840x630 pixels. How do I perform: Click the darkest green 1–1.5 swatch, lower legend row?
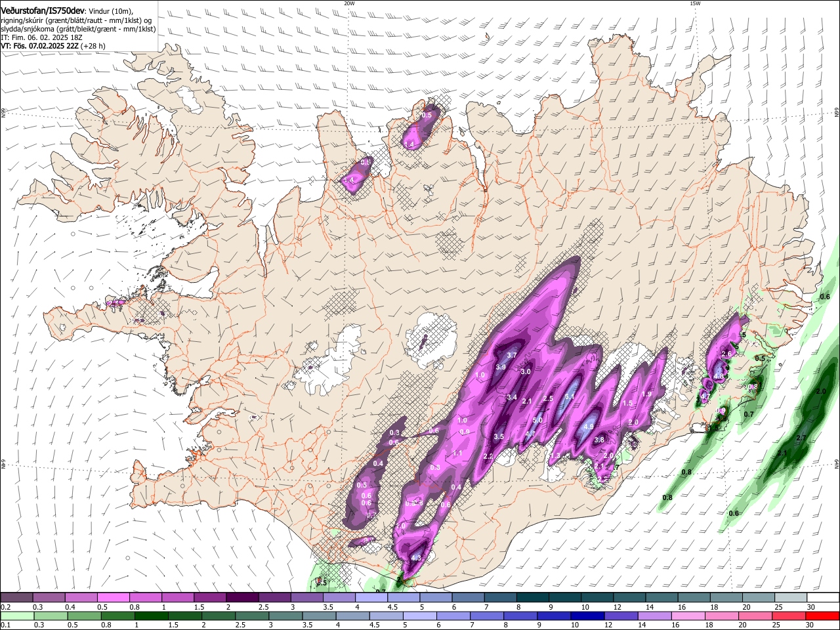point(152,616)
